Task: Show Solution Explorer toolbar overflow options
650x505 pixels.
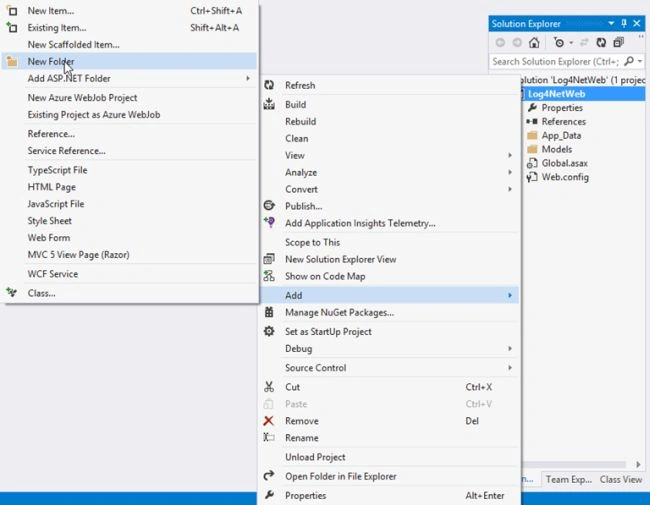Action: tap(640, 37)
